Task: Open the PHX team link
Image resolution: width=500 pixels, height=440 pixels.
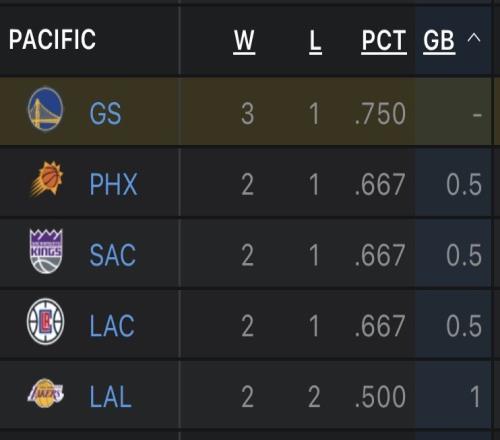Action: 114,184
